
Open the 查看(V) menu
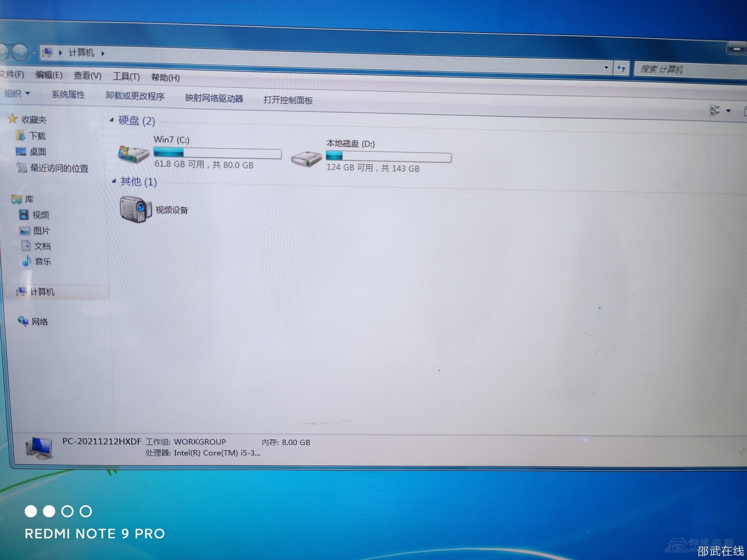pyautogui.click(x=87, y=76)
